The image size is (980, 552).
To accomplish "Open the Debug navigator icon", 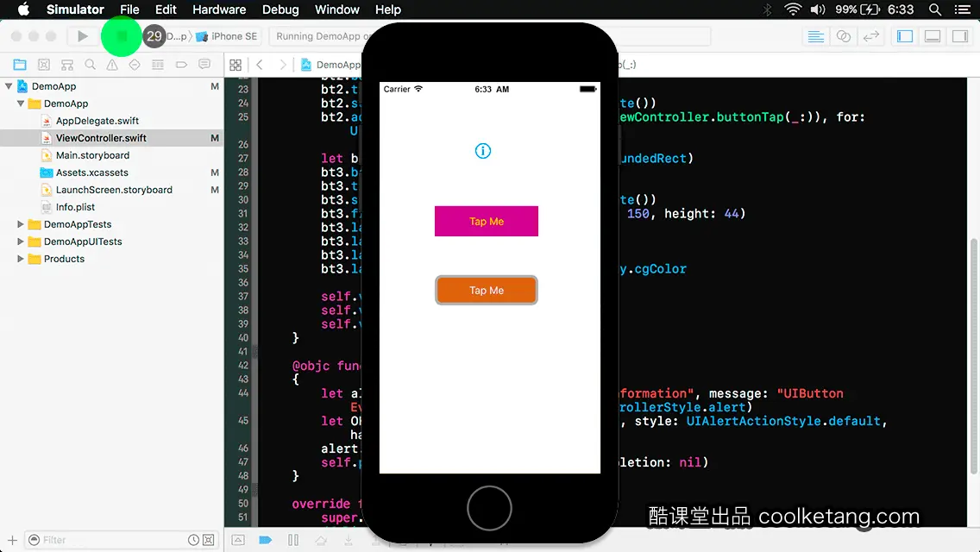I will pos(158,65).
